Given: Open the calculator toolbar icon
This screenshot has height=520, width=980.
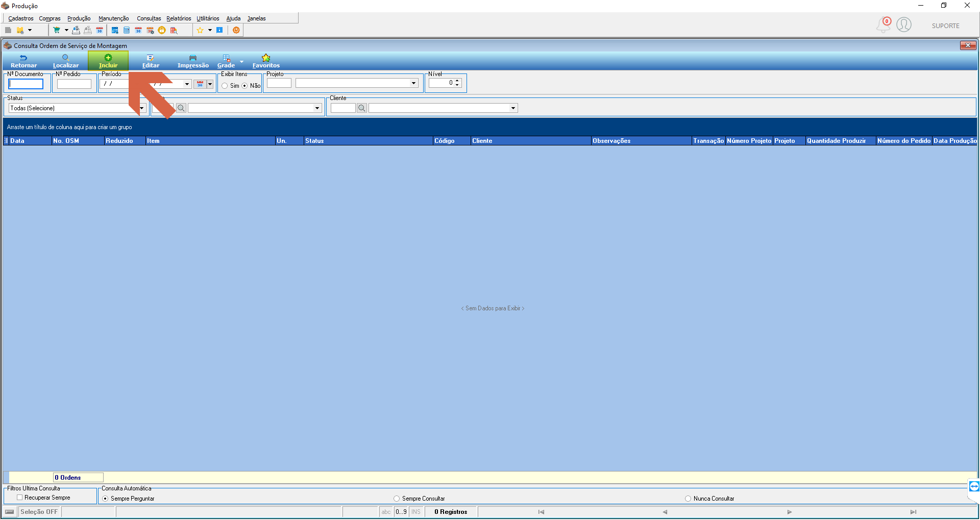Looking at the screenshot, I should point(127,30).
